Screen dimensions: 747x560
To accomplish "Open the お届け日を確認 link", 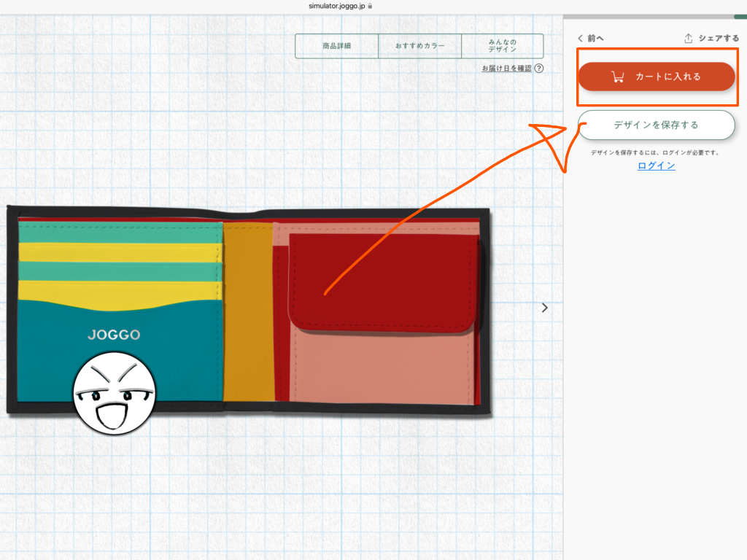I will coord(506,69).
